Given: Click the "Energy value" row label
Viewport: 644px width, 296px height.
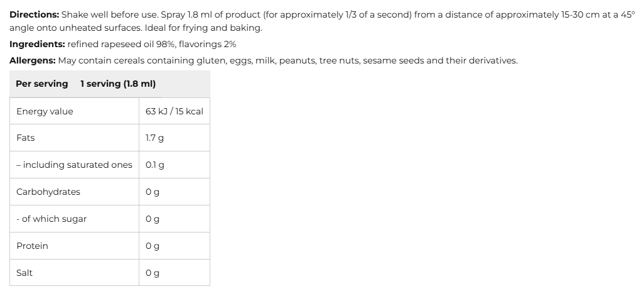Looking at the screenshot, I should click(45, 111).
